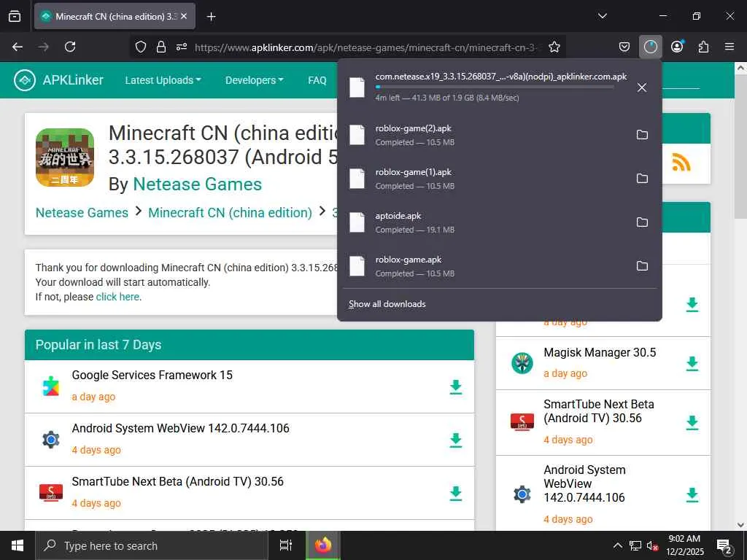Open Android System WebView 142.0.7444.106 in Popular list

click(x=181, y=429)
